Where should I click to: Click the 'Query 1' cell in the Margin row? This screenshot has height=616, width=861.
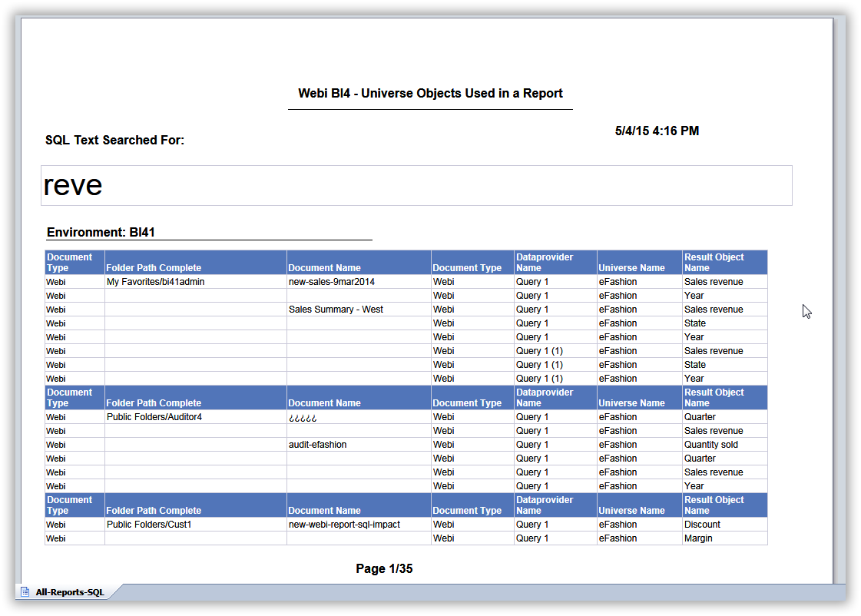(555, 538)
